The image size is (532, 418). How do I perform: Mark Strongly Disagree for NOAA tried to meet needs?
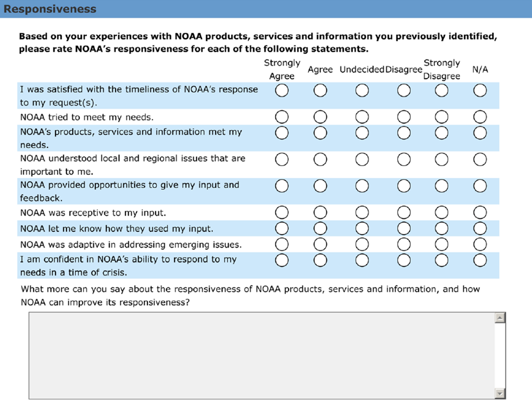pos(441,116)
